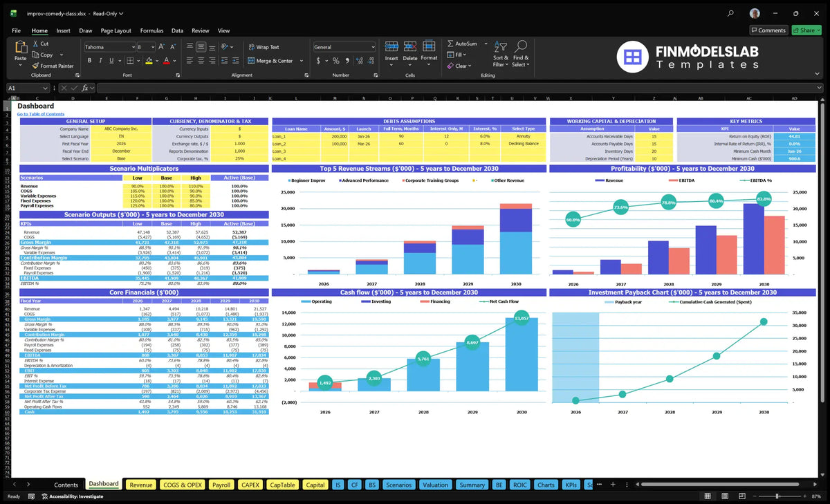Toggle Italic formatting
Screen dimensions: 830x504
[100, 61]
